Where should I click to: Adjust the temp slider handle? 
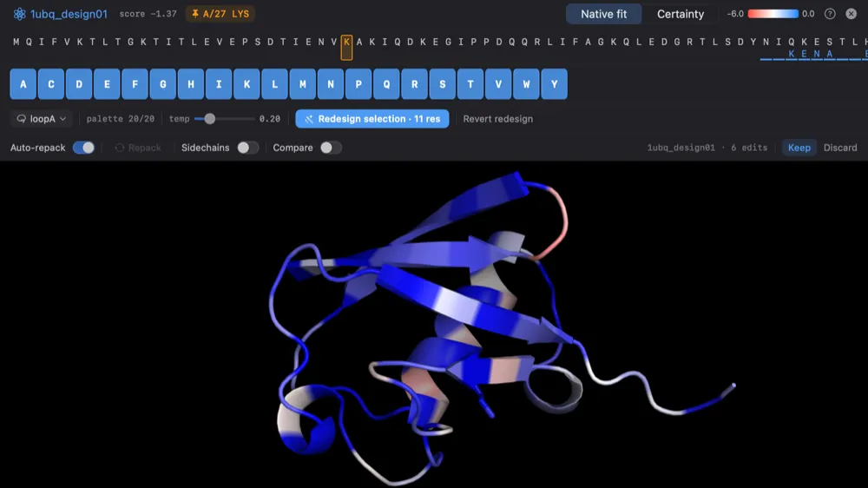(210, 119)
